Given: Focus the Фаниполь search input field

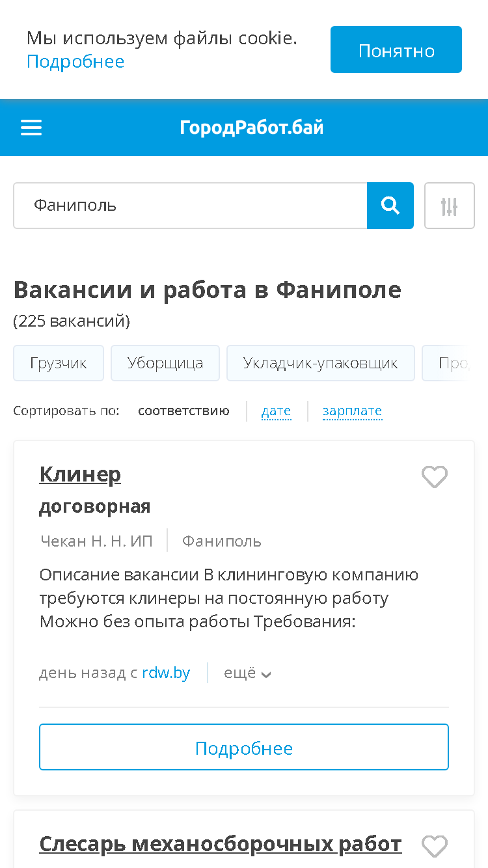Looking at the screenshot, I should click(x=190, y=206).
